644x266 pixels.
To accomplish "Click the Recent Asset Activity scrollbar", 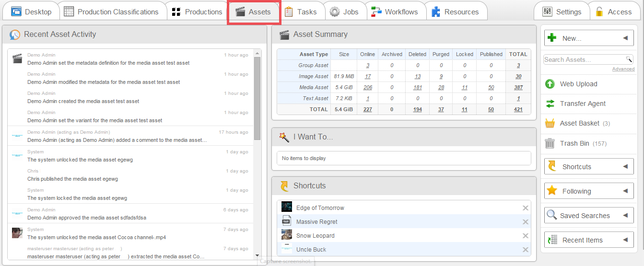I will pyautogui.click(x=258, y=96).
